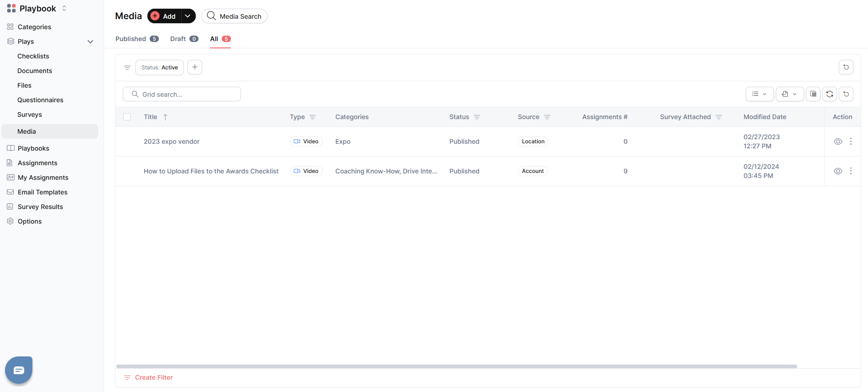Viewport: 868px width, 392px height.
Task: Click the red plus icon on Add button
Action: (x=155, y=16)
